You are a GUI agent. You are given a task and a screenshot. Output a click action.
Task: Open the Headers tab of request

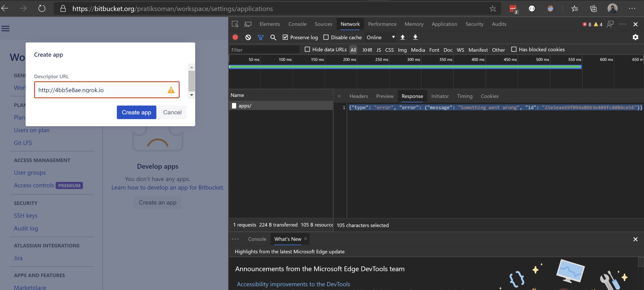(x=359, y=96)
